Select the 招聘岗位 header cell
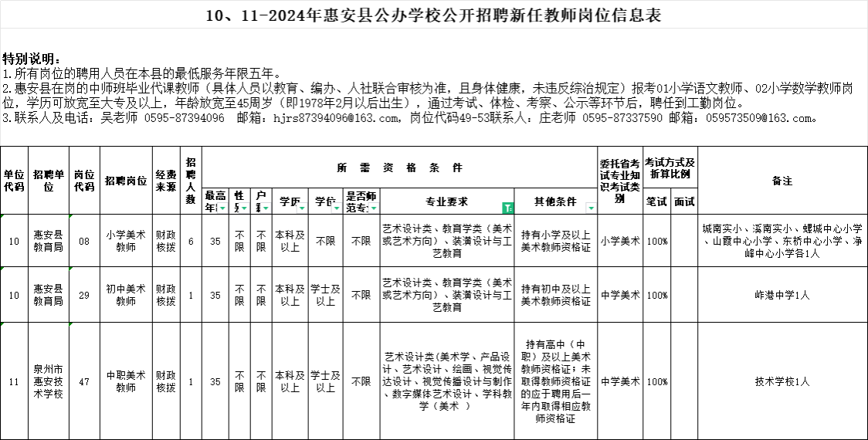The height and width of the screenshot is (440, 868). 126,181
